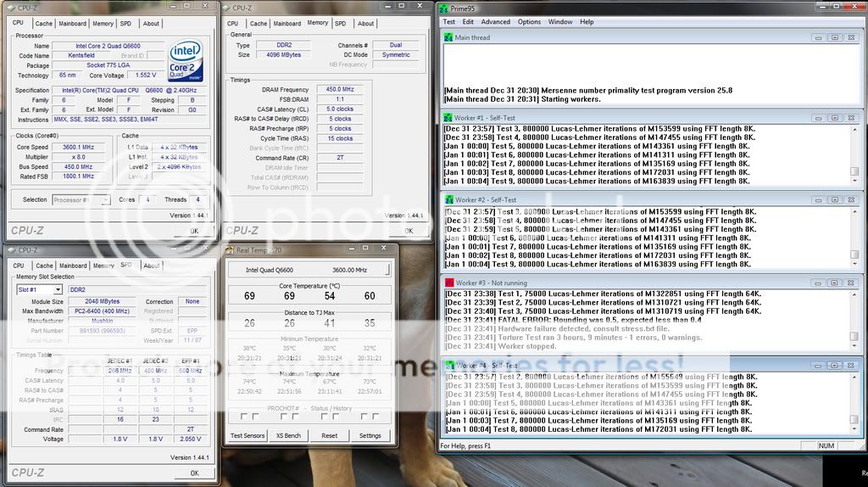Toggle first core's right PROCHOT checkbox in Real Temp
This screenshot has height=487, width=868.
click(255, 416)
